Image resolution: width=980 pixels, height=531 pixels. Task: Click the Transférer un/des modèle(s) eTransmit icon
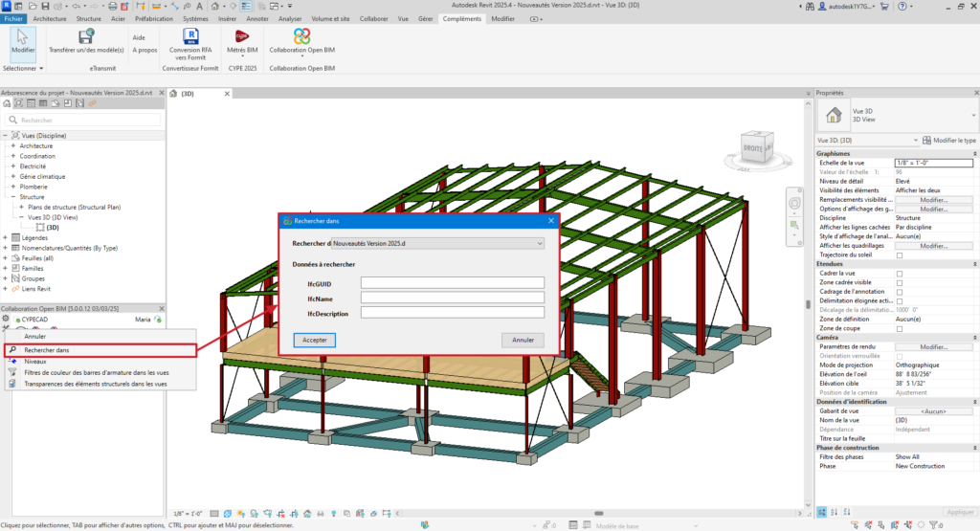click(86, 36)
